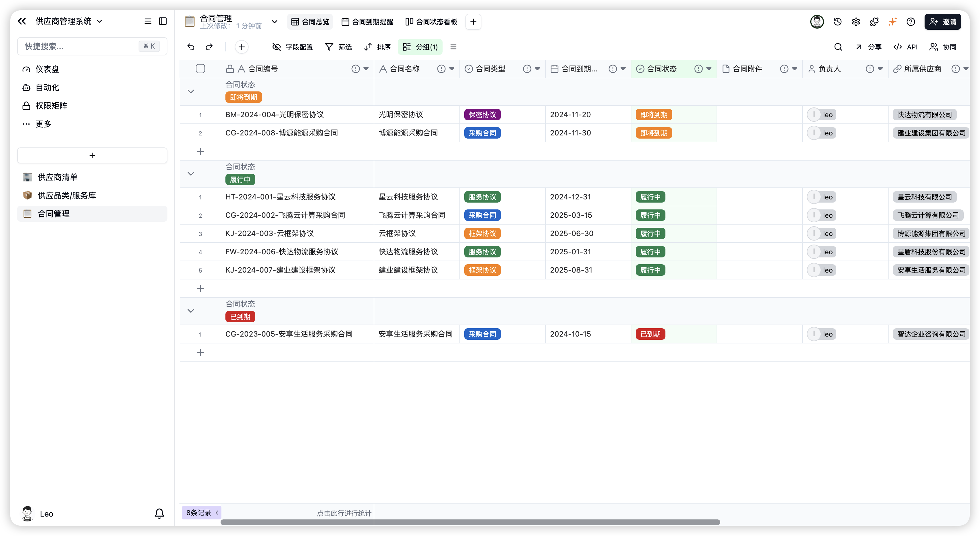
Task: Add a new view with plus tab button
Action: [x=473, y=22]
